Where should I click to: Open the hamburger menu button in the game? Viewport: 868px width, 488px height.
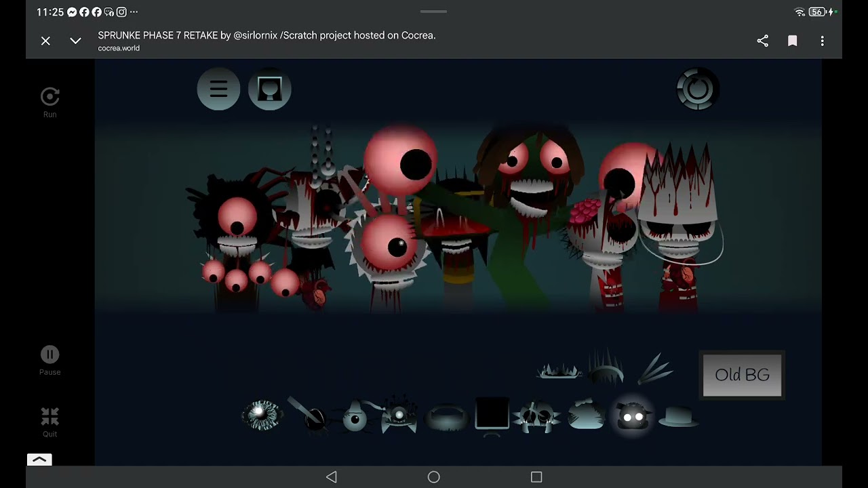pyautogui.click(x=218, y=89)
